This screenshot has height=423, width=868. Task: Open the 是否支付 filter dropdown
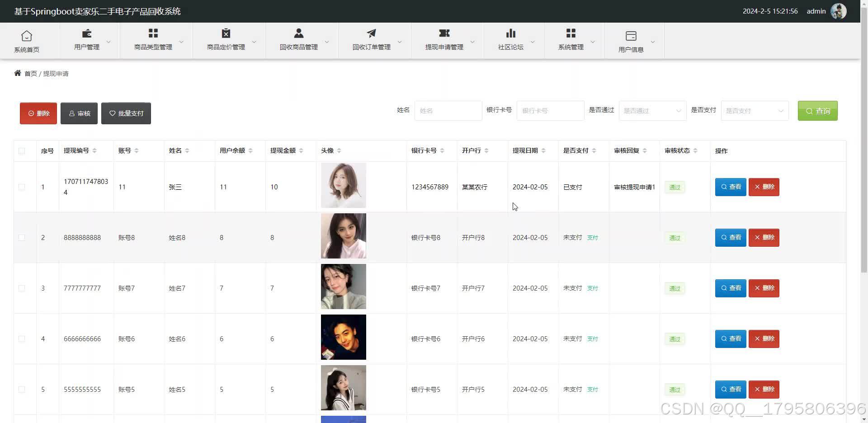click(x=755, y=111)
